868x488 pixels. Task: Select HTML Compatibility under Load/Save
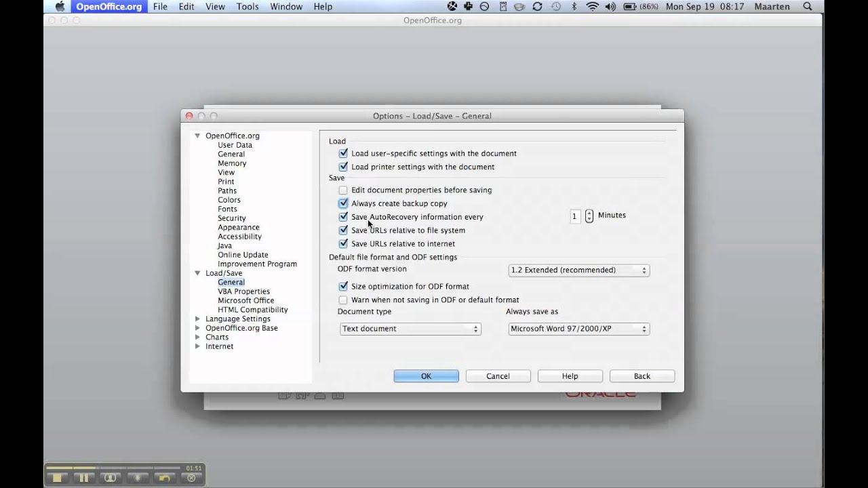(252, 310)
